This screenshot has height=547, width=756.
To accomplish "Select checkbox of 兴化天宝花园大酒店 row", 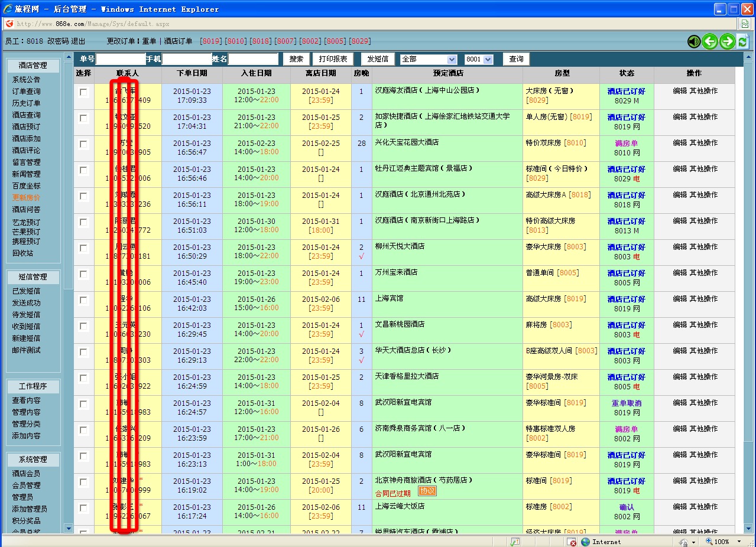I will pyautogui.click(x=84, y=145).
